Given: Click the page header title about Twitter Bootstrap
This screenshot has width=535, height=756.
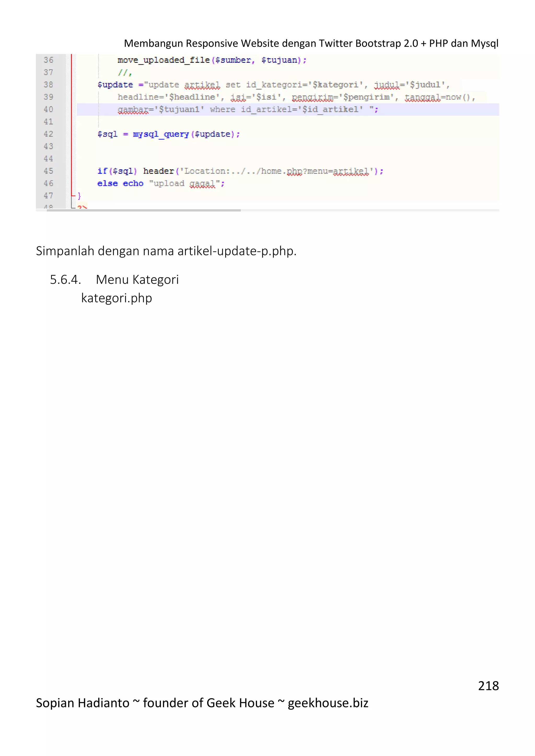Looking at the screenshot, I should point(311,43).
